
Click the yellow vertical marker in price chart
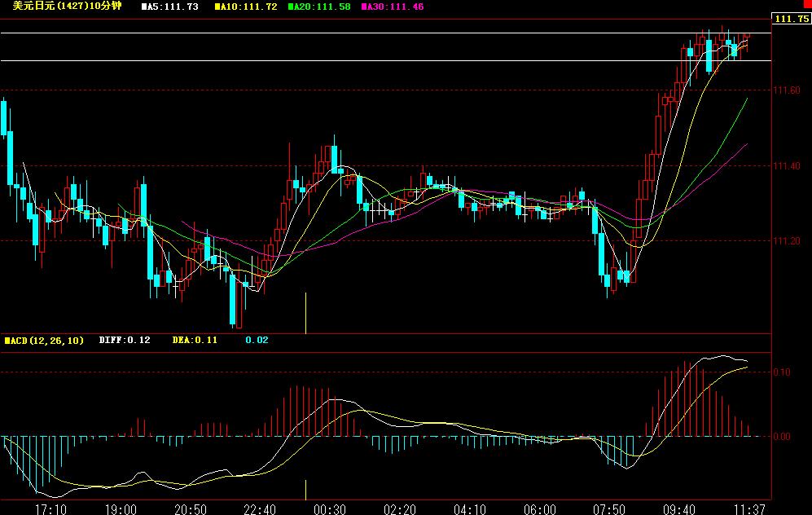click(x=305, y=313)
